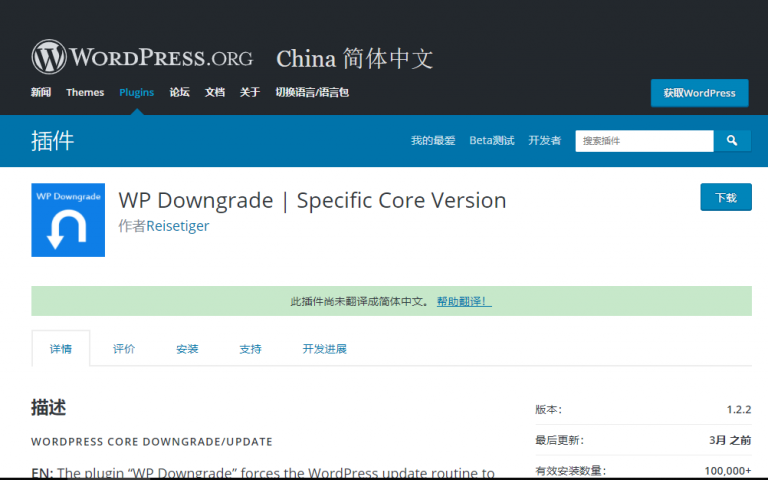Screen dimensions: 768x480
Task: Open the Themes menu item
Action: coord(85,92)
